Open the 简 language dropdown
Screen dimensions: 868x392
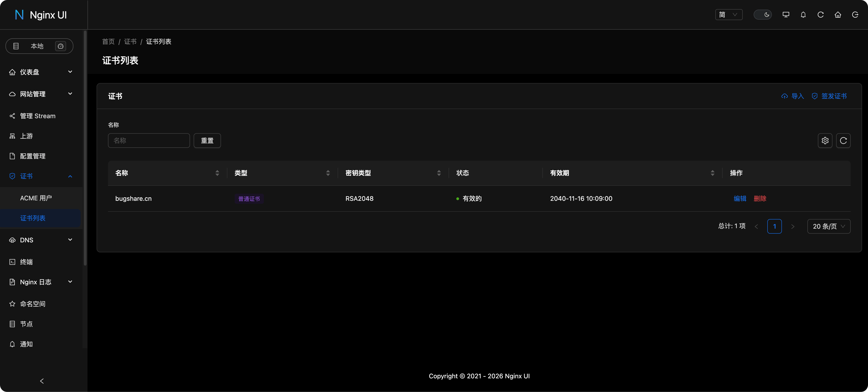729,15
